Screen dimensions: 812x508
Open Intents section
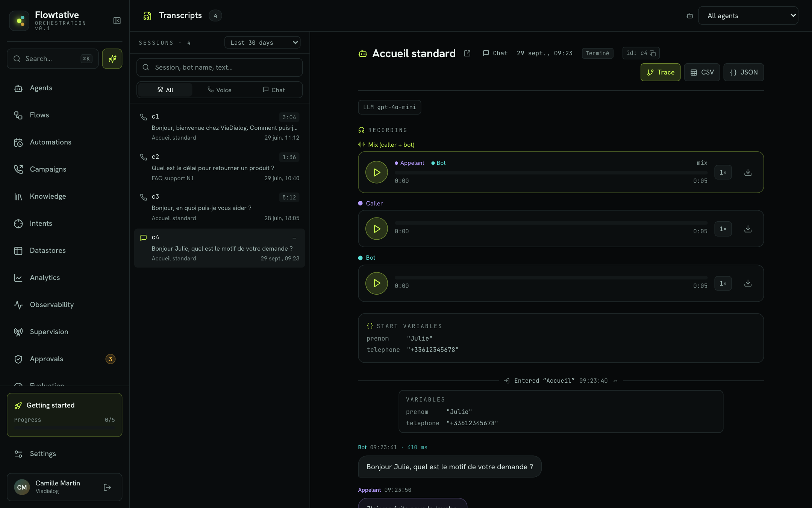pyautogui.click(x=65, y=224)
